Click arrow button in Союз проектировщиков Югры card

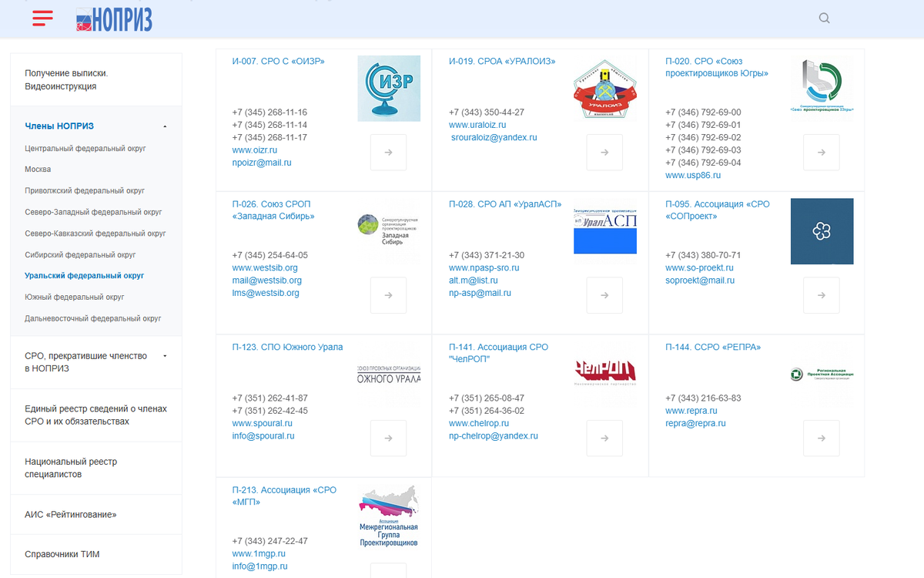point(822,153)
